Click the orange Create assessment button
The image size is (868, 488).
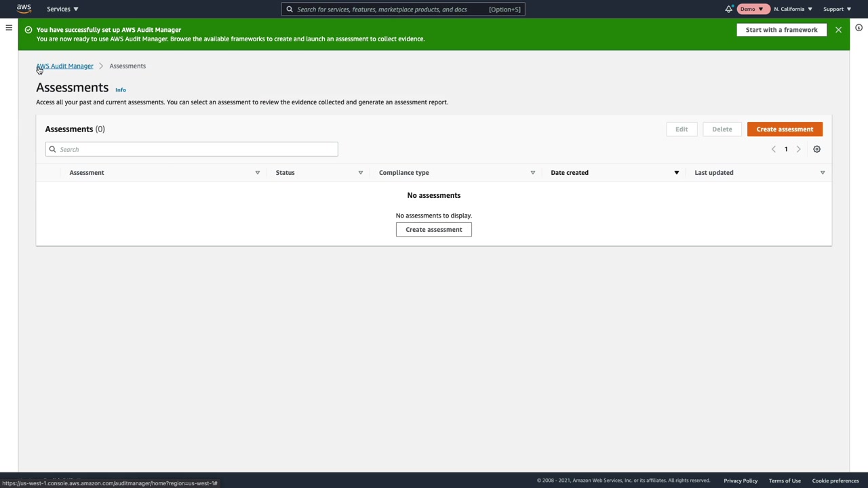[785, 129]
